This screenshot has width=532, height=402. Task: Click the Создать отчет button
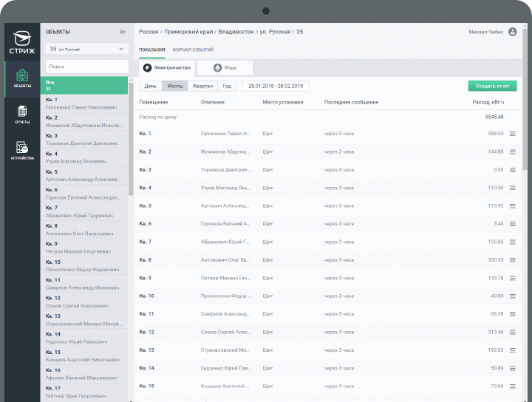pyautogui.click(x=492, y=86)
